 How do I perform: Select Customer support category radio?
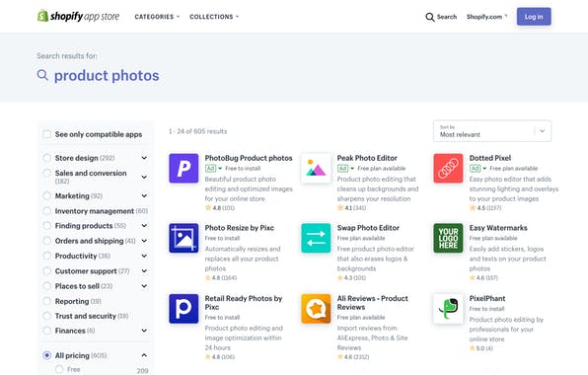point(47,270)
